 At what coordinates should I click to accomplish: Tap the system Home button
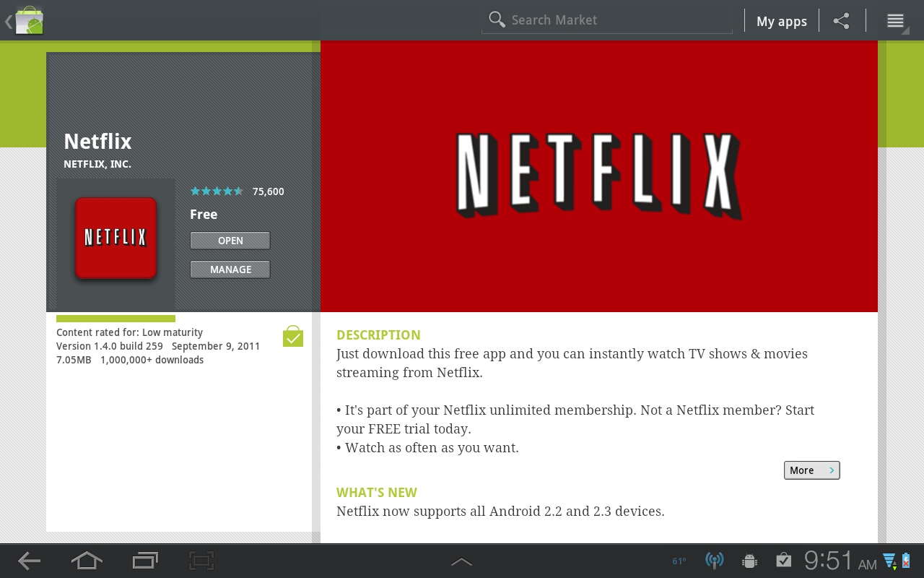(87, 561)
